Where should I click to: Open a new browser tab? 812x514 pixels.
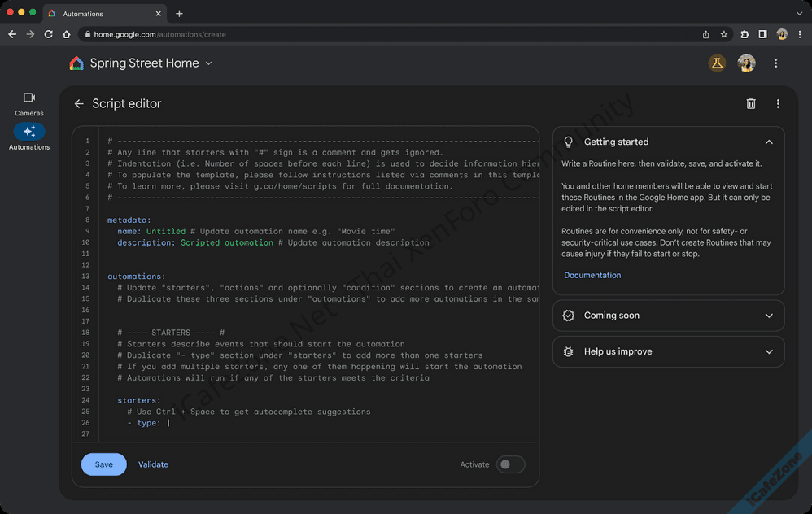[x=179, y=14]
